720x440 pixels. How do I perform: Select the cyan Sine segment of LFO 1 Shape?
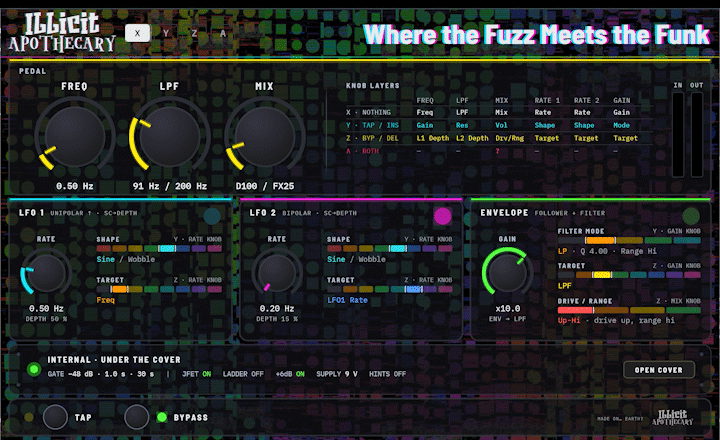click(x=167, y=248)
